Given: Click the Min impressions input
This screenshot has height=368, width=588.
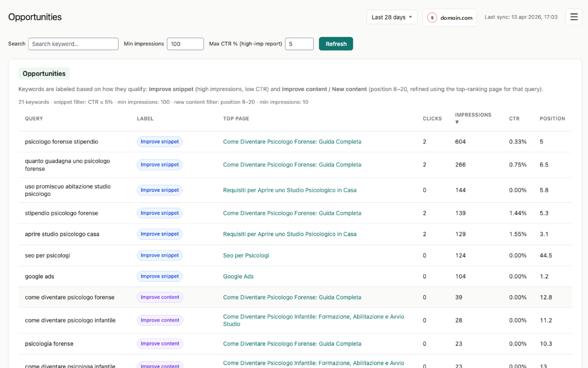Looking at the screenshot, I should (x=185, y=44).
